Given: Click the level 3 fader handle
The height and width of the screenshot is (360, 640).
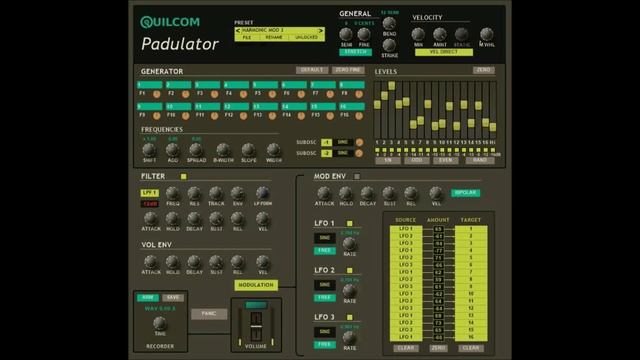Looking at the screenshot, I should [391, 86].
